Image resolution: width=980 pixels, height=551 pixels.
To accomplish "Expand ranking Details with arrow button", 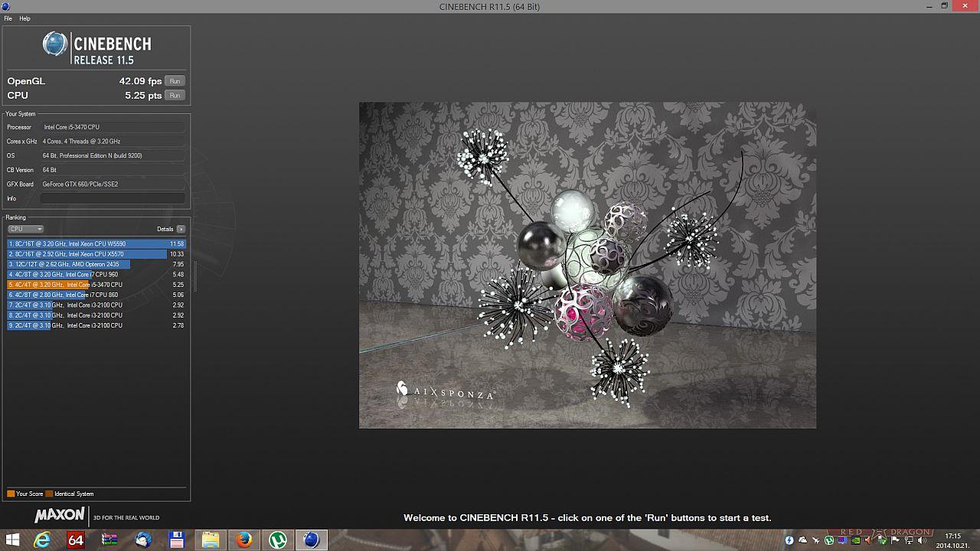I will click(181, 229).
